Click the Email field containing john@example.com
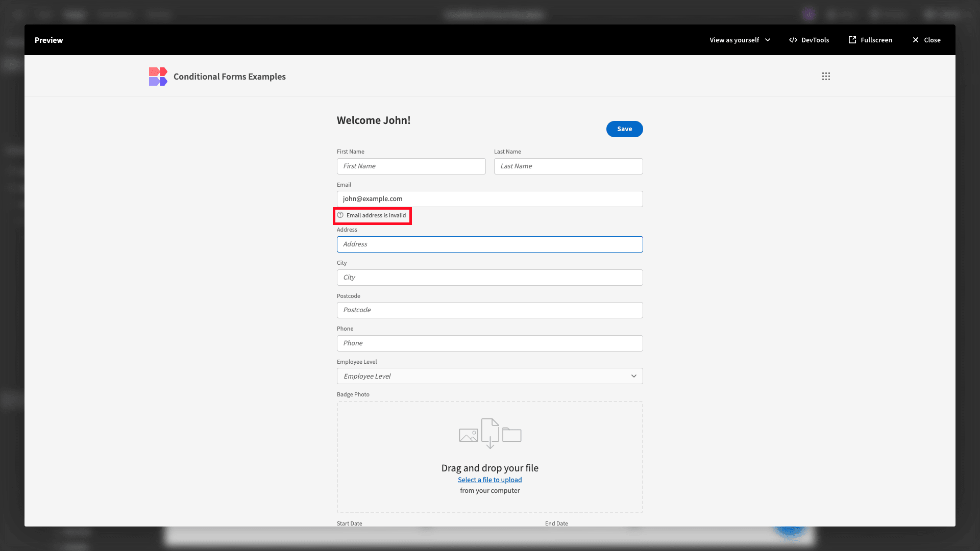This screenshot has width=980, height=551. point(490,199)
